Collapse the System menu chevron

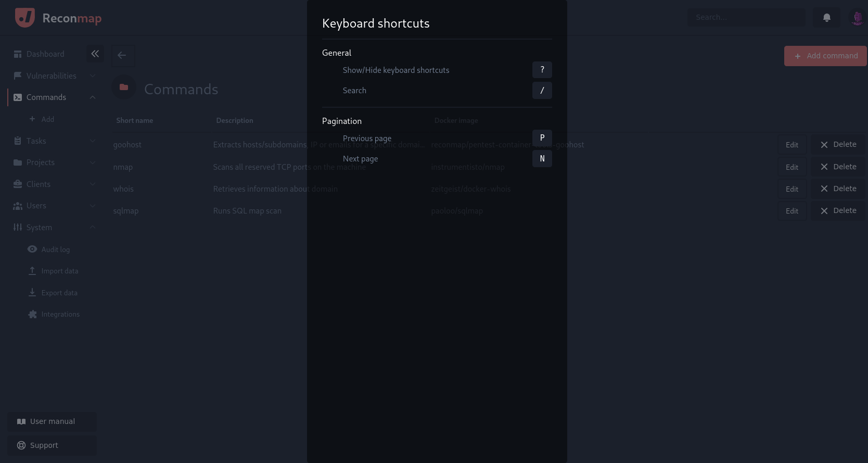click(93, 227)
